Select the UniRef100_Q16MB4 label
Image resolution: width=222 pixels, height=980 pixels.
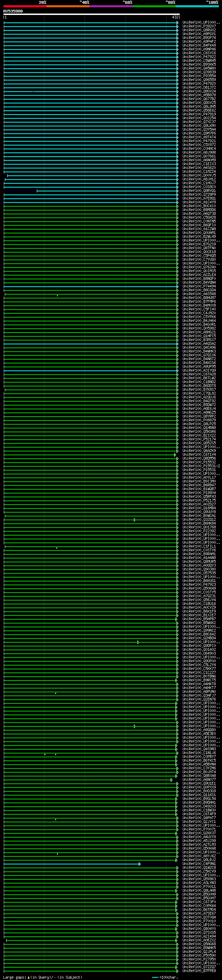pos(199,508)
